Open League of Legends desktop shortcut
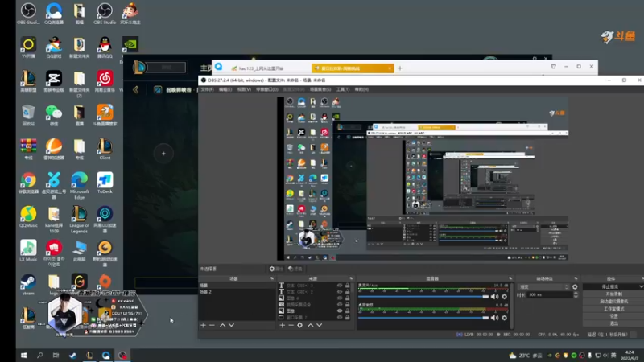This screenshot has height=362, width=644. [x=79, y=220]
